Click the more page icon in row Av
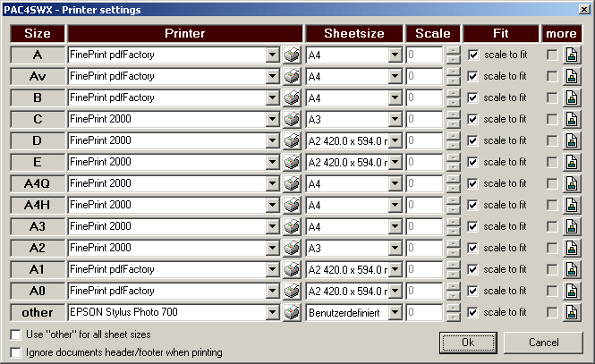This screenshot has width=595, height=364. point(572,77)
